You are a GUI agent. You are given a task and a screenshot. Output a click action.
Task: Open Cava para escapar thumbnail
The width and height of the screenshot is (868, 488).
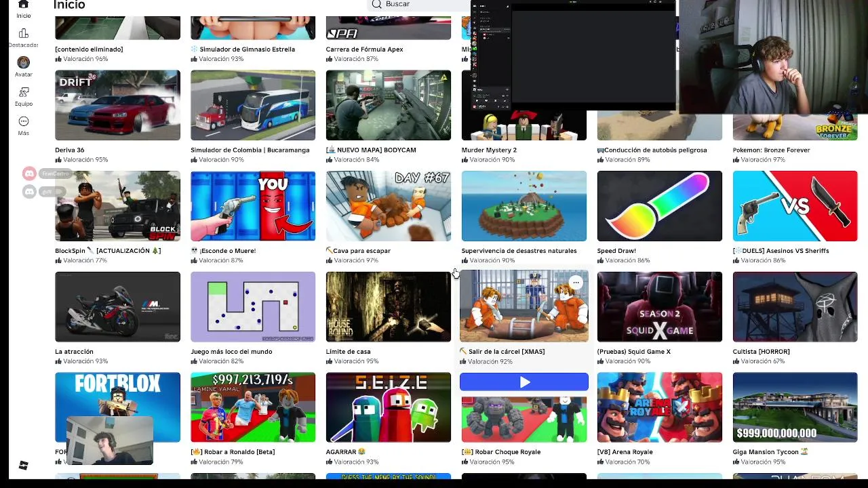pos(389,206)
